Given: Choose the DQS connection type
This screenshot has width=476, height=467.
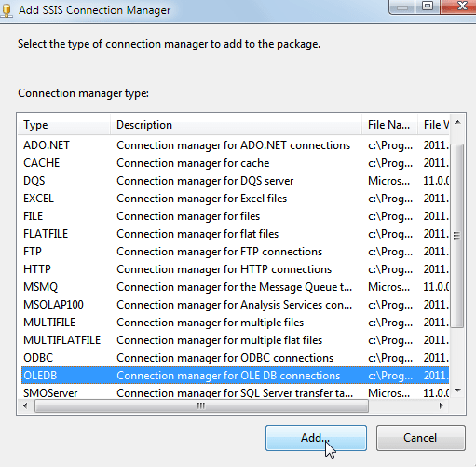Looking at the screenshot, I should pos(235,181).
